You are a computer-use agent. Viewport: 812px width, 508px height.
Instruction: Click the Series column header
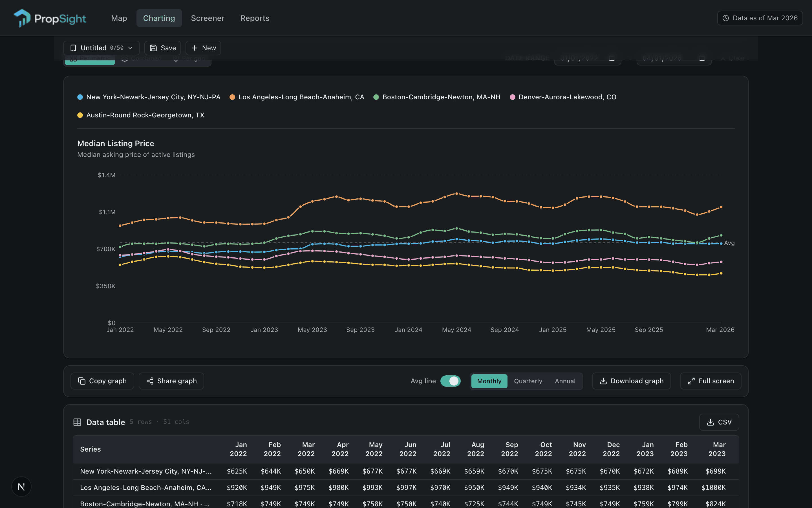click(x=90, y=449)
